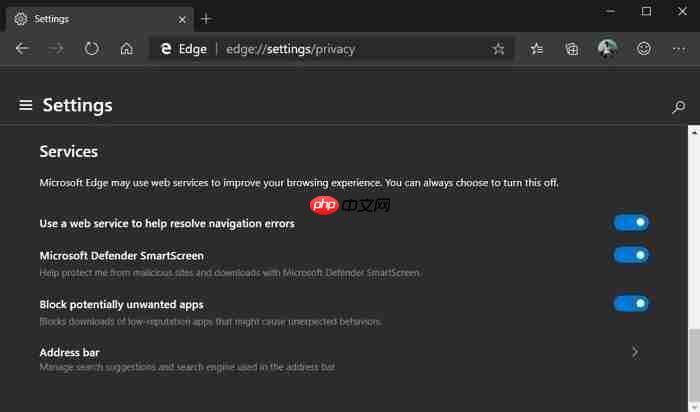Maximize the Edge window
The height and width of the screenshot is (412, 700).
point(646,11)
